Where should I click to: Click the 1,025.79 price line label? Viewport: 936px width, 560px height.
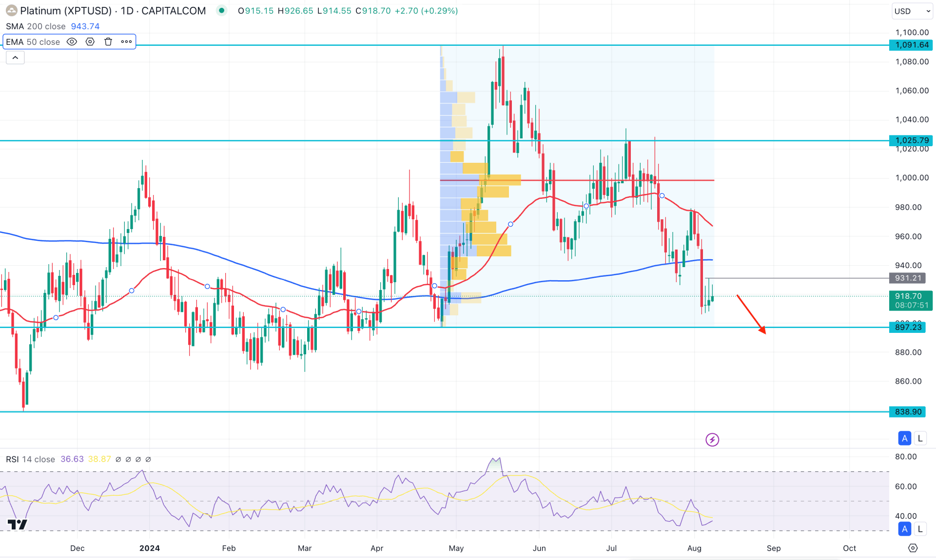911,140
